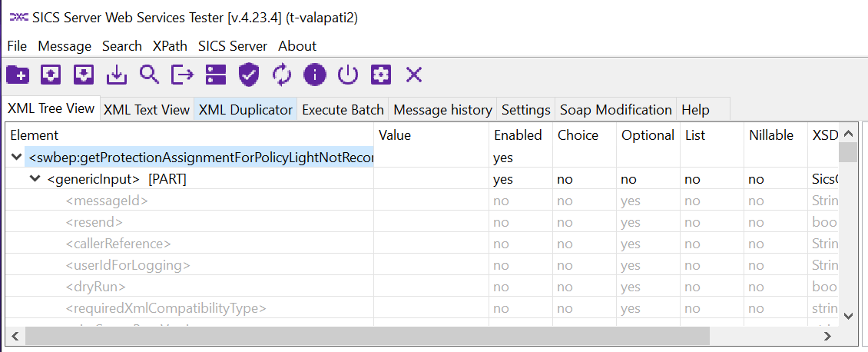Image resolution: width=868 pixels, height=352 pixels.
Task: Click the download tray toolbar icon
Action: point(116,75)
